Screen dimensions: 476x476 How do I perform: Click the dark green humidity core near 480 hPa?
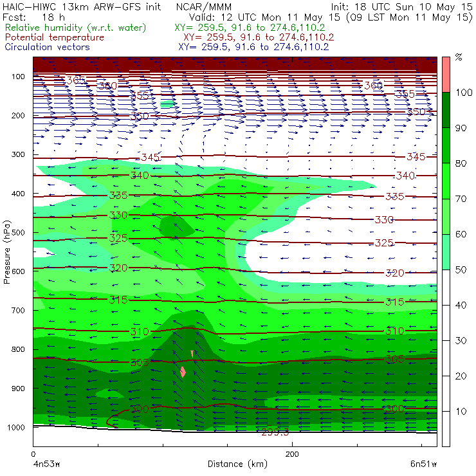[177, 227]
